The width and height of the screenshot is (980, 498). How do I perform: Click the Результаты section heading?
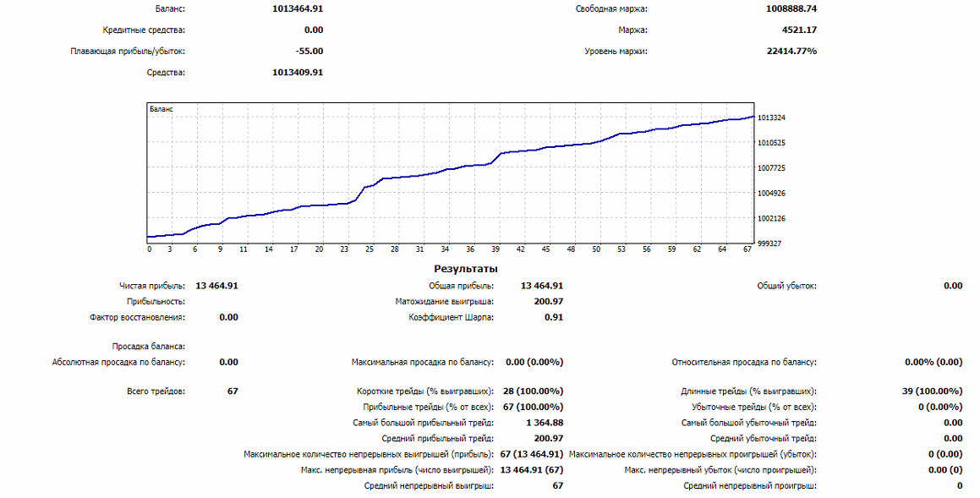(466, 270)
